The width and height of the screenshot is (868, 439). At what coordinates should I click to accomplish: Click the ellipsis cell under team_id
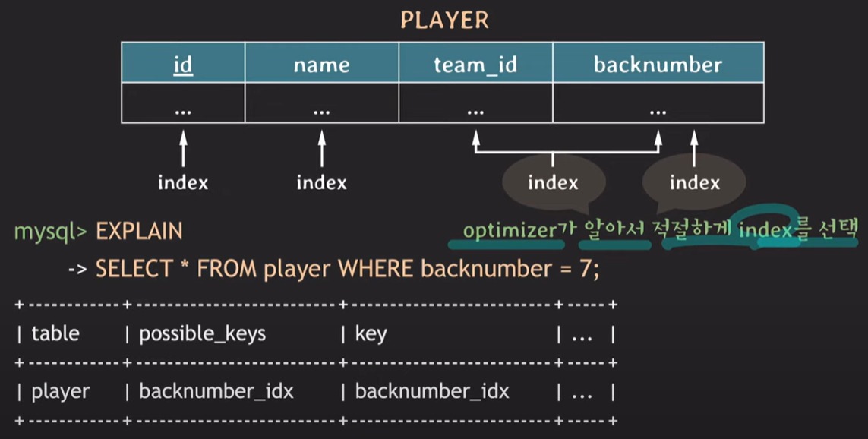coord(475,103)
